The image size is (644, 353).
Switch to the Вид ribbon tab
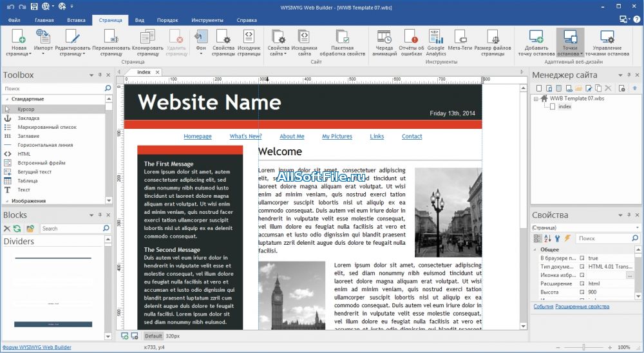[140, 20]
